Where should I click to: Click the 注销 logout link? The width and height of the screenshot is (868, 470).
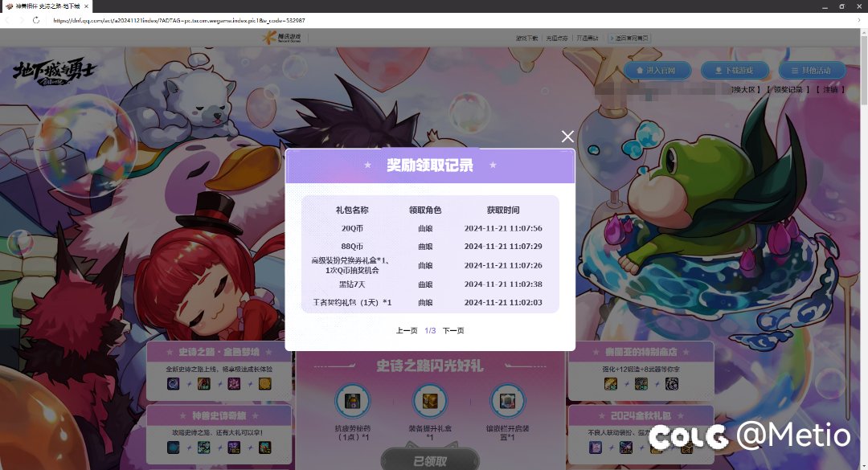[830, 90]
